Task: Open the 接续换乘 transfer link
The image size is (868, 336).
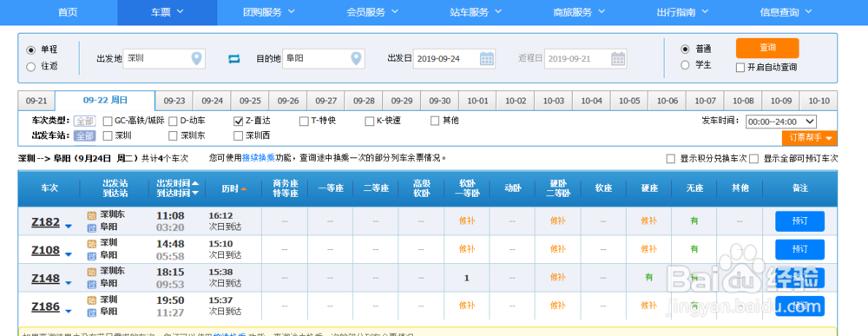Action: pyautogui.click(x=259, y=158)
